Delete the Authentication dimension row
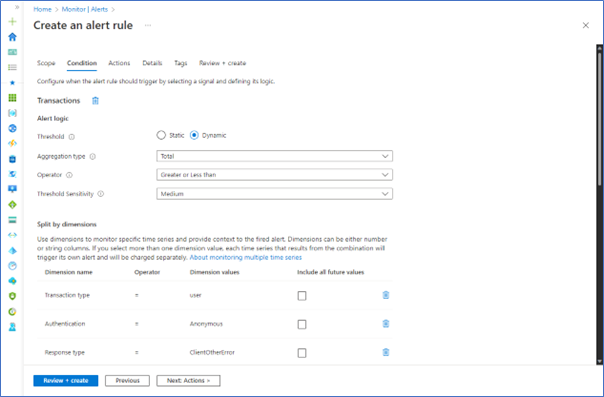Screen dimensions: 604x397 pos(386,323)
